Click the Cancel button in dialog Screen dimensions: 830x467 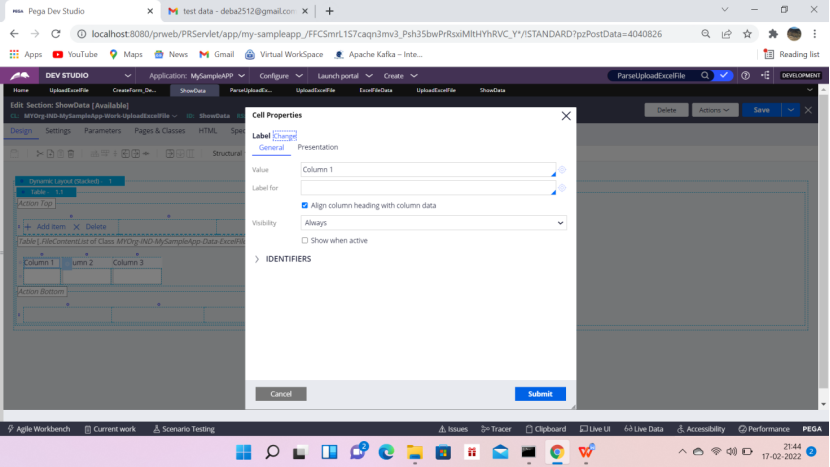point(281,394)
